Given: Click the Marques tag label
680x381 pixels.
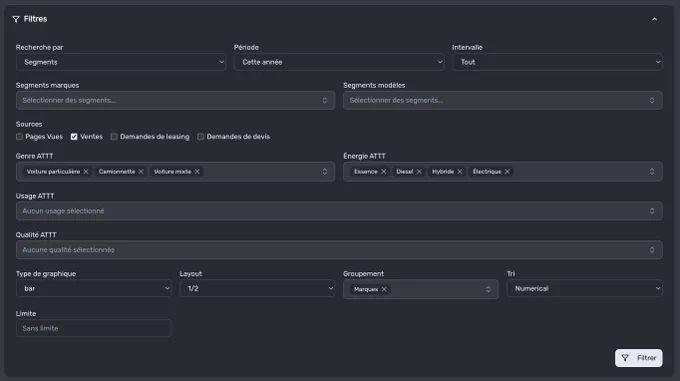Looking at the screenshot, I should point(366,289).
